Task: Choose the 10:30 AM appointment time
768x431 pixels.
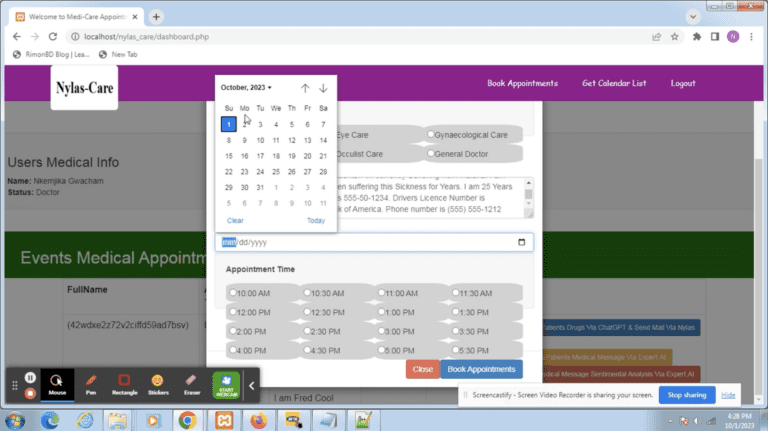Action: pos(307,293)
